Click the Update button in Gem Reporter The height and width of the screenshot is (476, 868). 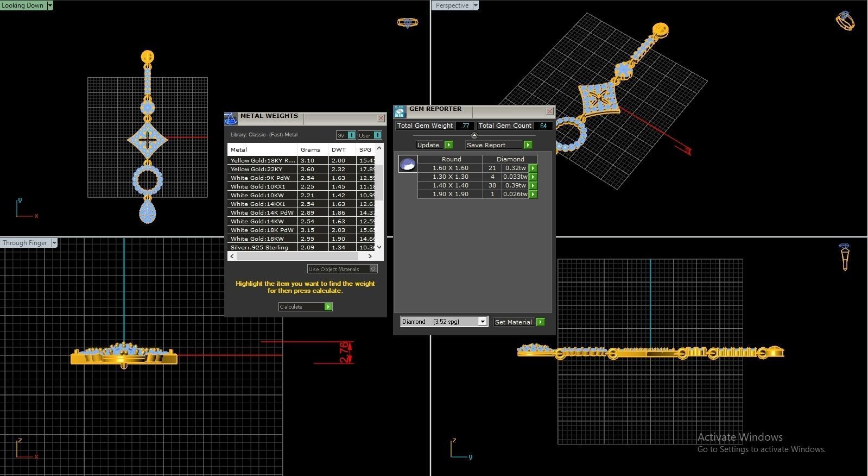point(434,145)
